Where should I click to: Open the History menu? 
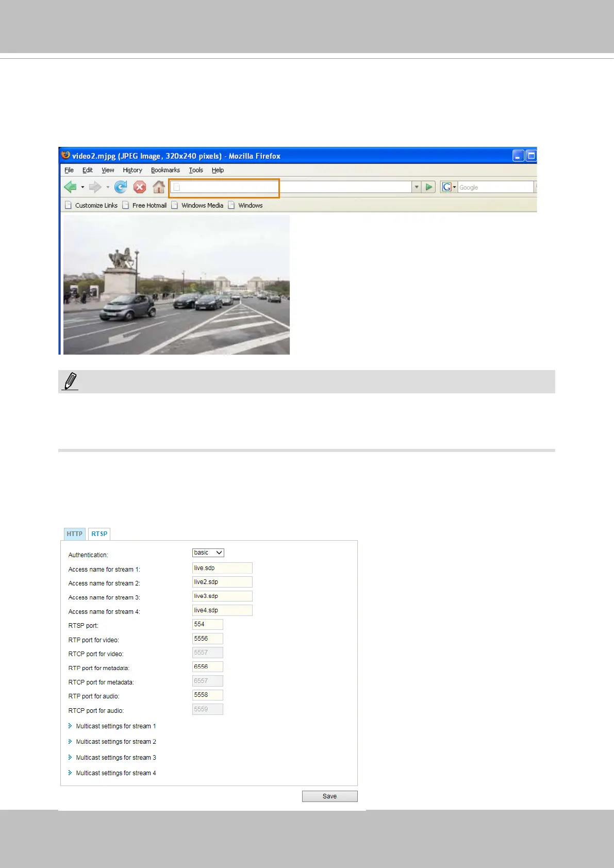pyautogui.click(x=132, y=170)
